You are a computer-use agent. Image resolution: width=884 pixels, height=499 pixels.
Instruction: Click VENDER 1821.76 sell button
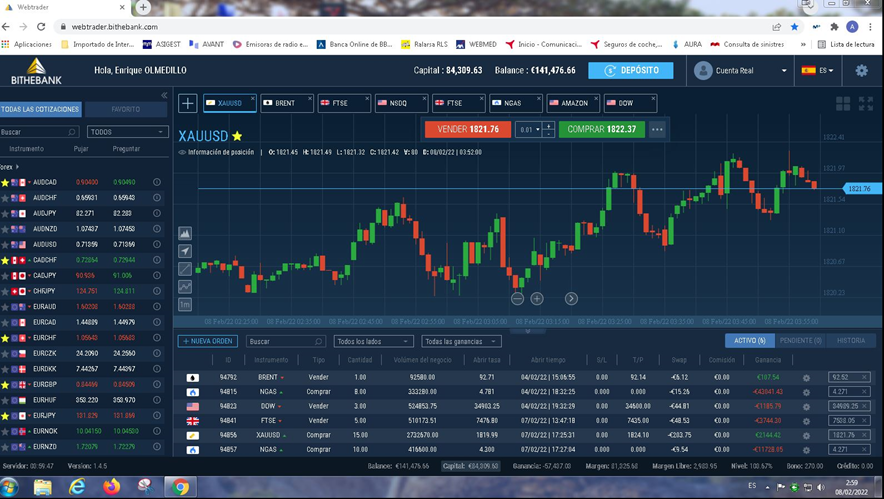click(468, 129)
